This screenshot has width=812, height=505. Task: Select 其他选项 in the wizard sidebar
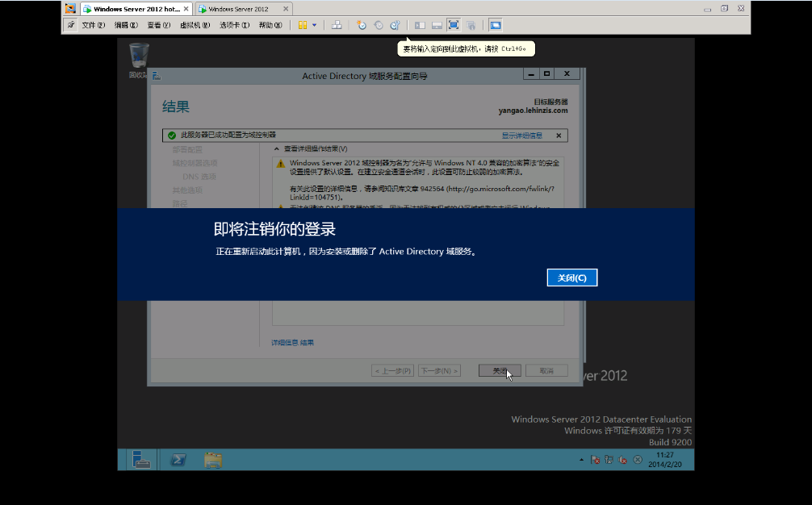187,190
